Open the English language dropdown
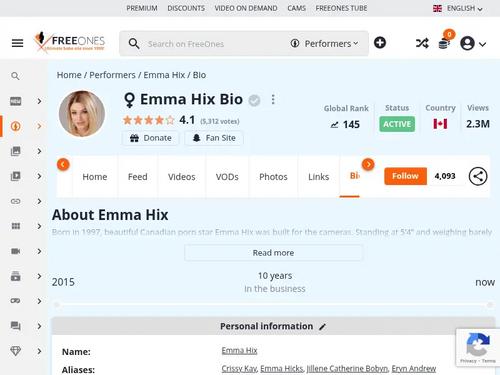The height and width of the screenshot is (375, 500). click(x=458, y=8)
